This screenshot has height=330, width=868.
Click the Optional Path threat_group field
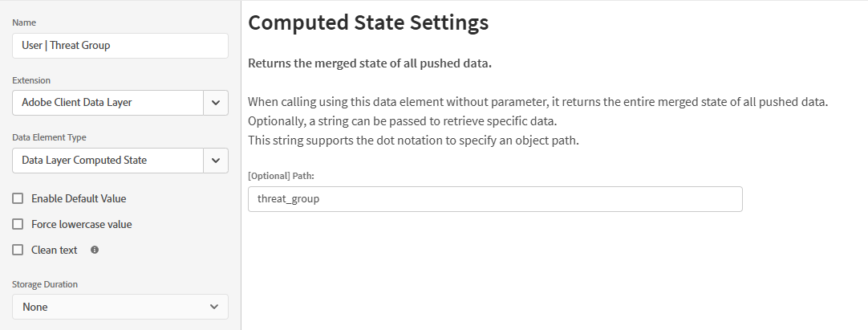tap(495, 199)
